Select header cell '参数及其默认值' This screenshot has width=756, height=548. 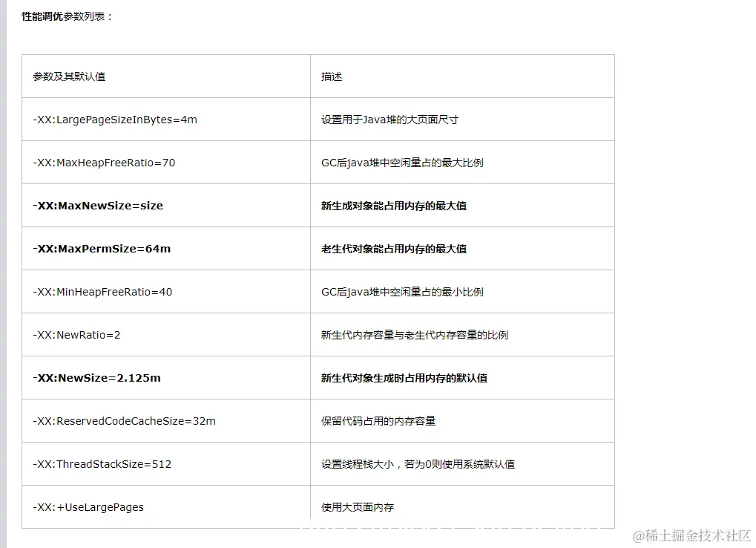coord(69,76)
